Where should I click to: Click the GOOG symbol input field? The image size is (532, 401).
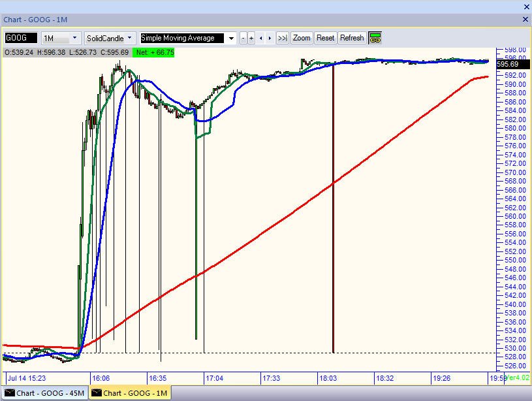(x=21, y=38)
